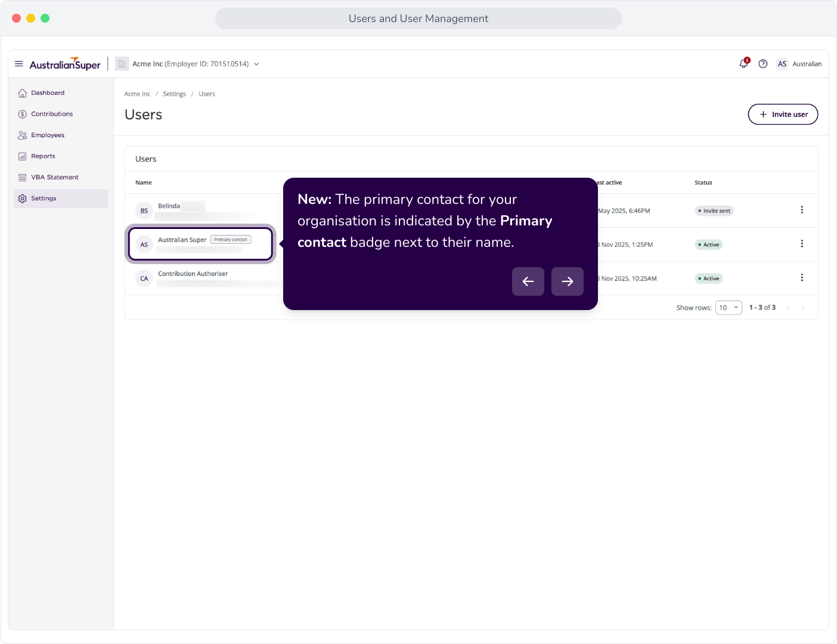Open the notifications bell

pyautogui.click(x=744, y=64)
